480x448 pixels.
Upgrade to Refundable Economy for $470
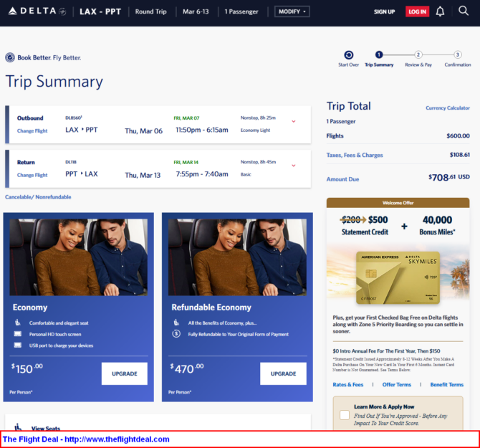283,373
